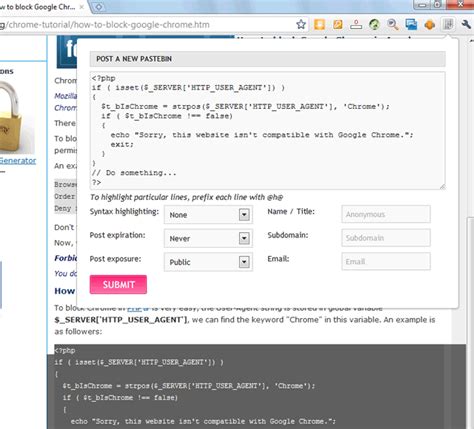Open the orange pencil note extension
The width and height of the screenshot is (474, 429).
click(x=338, y=24)
